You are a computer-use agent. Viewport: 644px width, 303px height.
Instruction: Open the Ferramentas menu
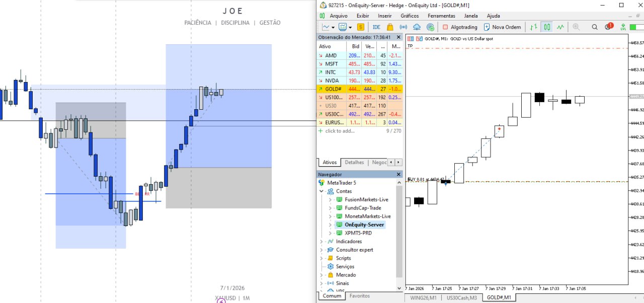pos(441,16)
